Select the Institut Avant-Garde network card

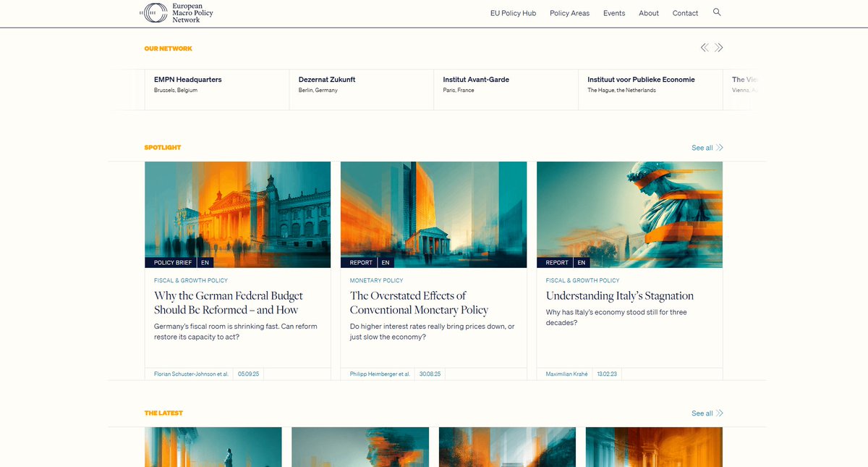(x=506, y=90)
